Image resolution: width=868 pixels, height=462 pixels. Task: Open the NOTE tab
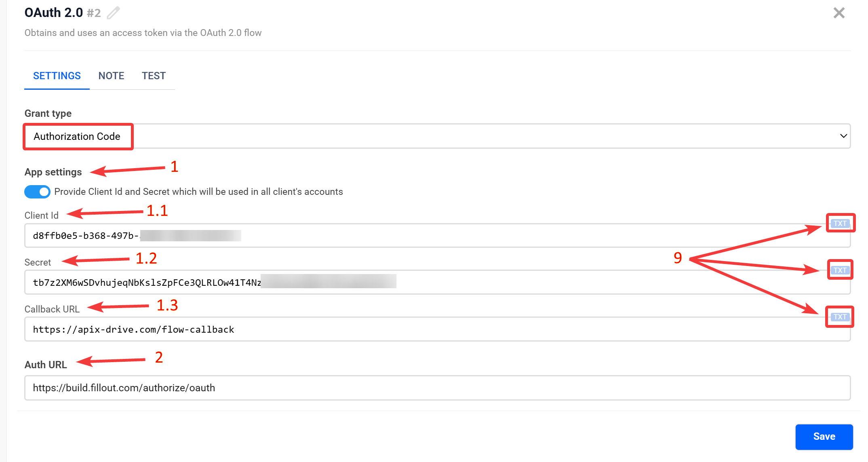pos(111,76)
